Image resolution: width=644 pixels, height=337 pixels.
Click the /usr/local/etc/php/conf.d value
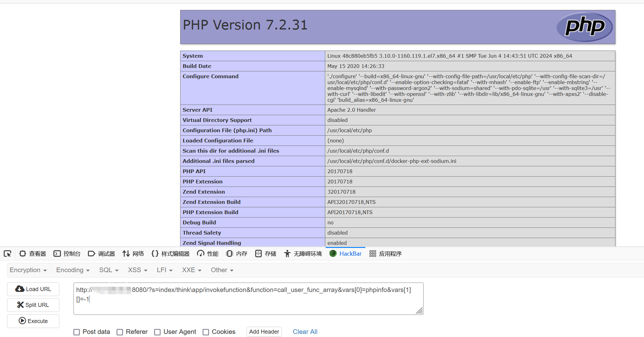[358, 151]
